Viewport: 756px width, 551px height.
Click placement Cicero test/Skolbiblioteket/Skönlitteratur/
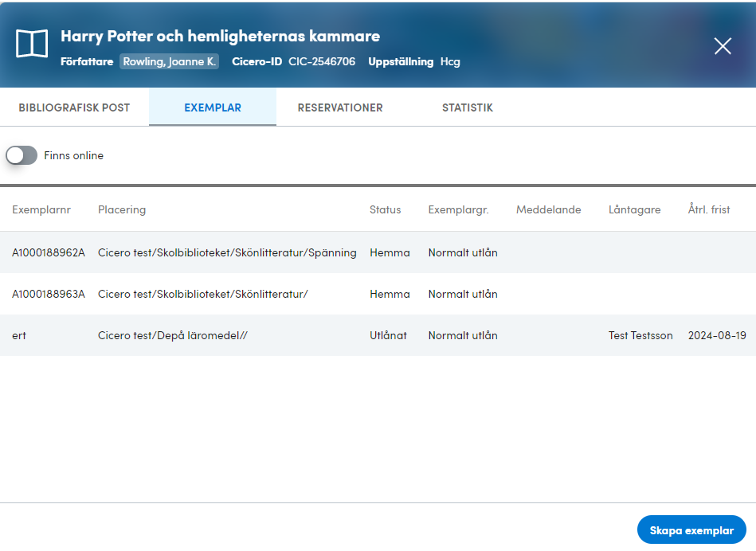(202, 294)
